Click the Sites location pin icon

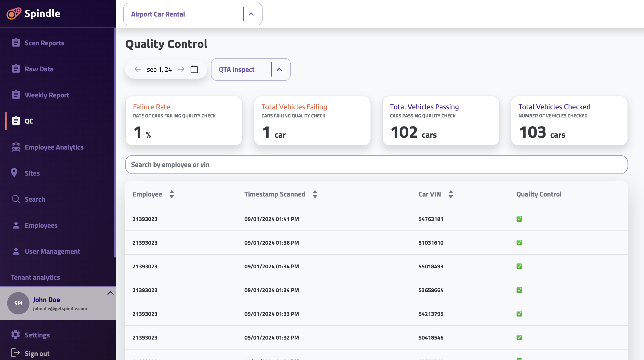[14, 173]
